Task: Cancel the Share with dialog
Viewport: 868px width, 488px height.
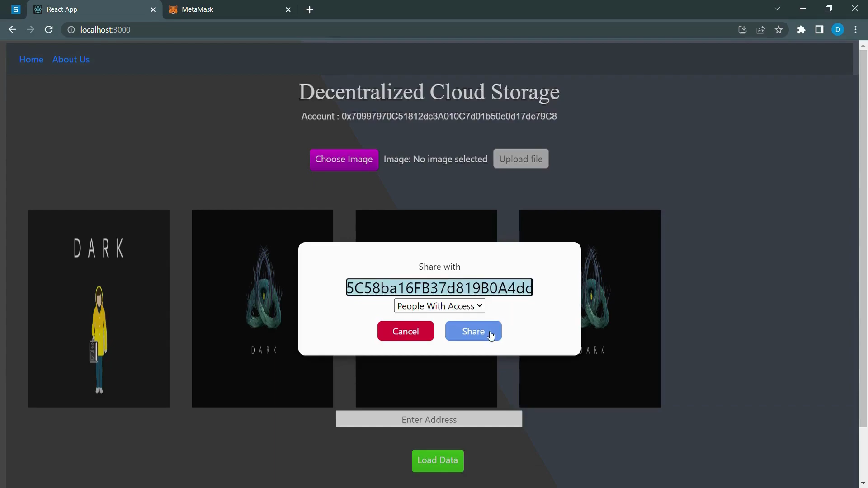Action: [405, 331]
